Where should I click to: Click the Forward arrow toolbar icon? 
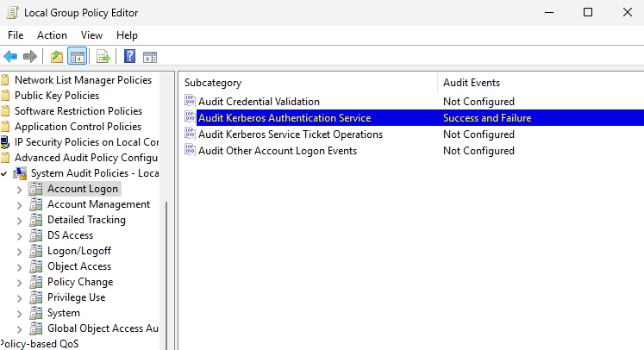click(30, 57)
